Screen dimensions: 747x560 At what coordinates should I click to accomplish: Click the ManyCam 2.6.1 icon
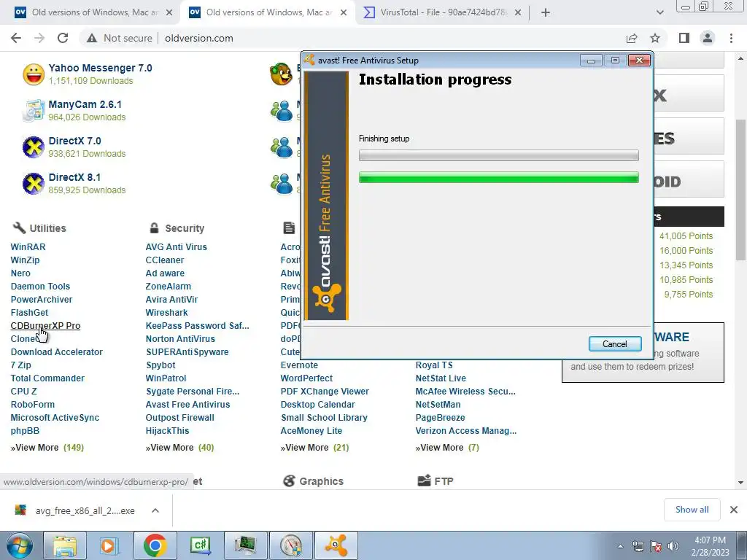click(x=34, y=111)
